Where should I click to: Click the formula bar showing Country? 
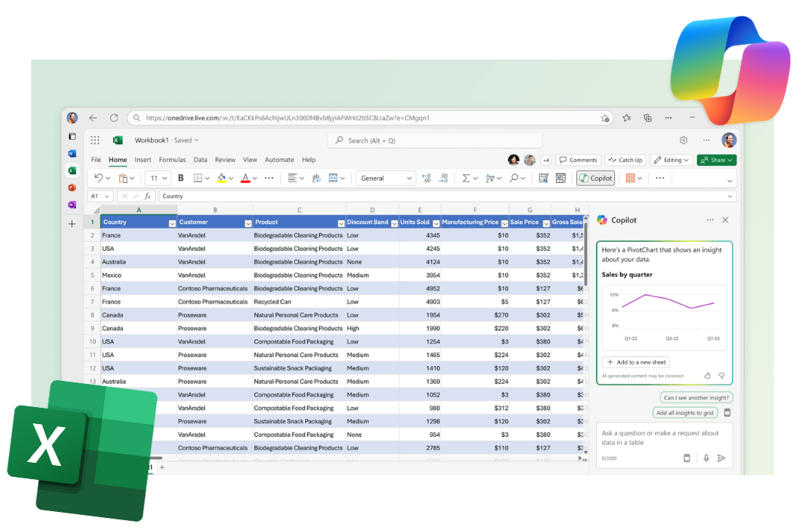447,196
